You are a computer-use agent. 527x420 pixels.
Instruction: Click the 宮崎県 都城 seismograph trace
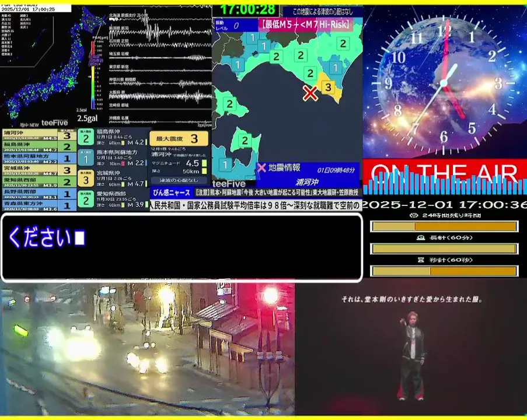coord(160,108)
